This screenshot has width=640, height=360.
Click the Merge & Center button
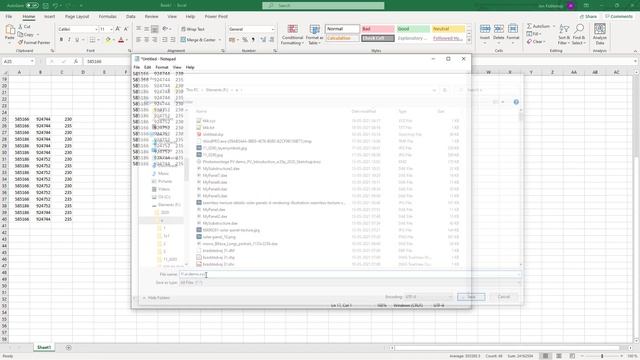tap(198, 40)
